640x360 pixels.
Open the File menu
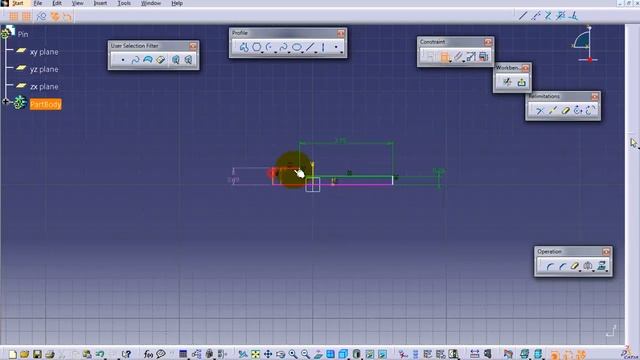[38, 3]
